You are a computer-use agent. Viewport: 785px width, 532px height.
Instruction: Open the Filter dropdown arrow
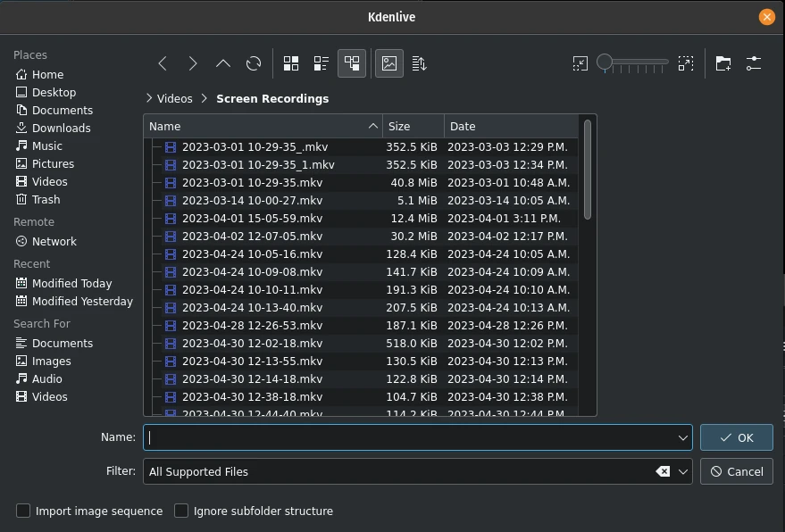pos(683,471)
